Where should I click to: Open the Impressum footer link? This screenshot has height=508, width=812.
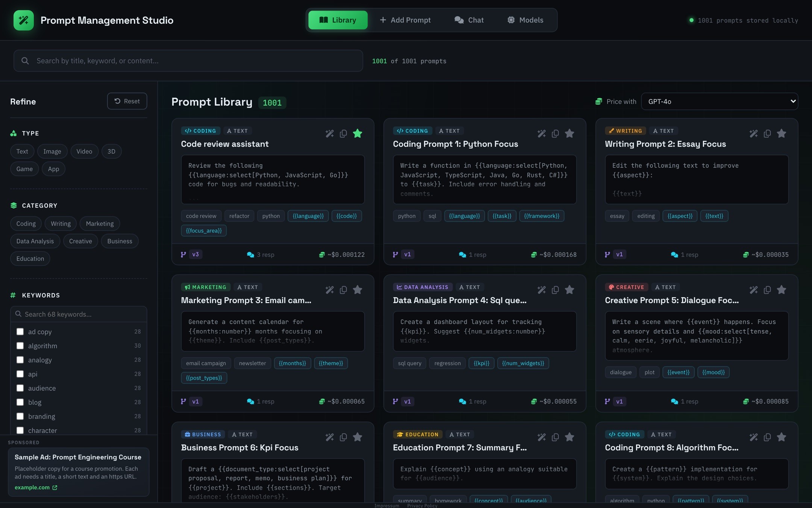[x=386, y=505]
